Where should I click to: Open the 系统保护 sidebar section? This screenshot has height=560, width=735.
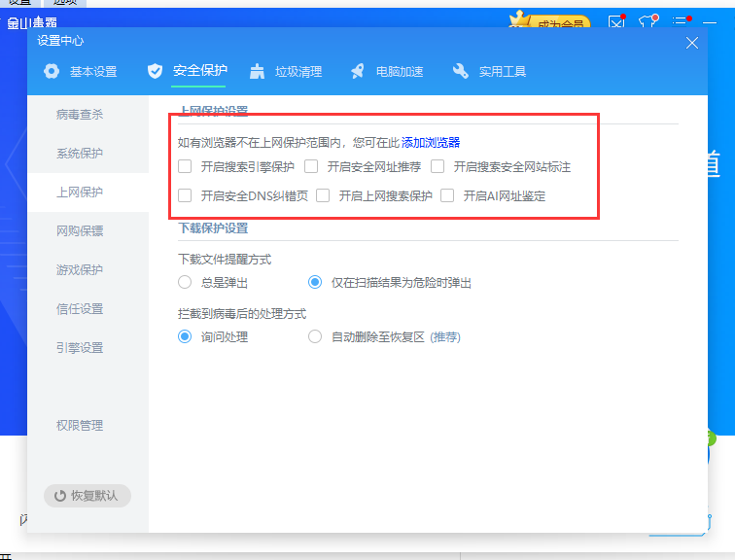click(88, 154)
